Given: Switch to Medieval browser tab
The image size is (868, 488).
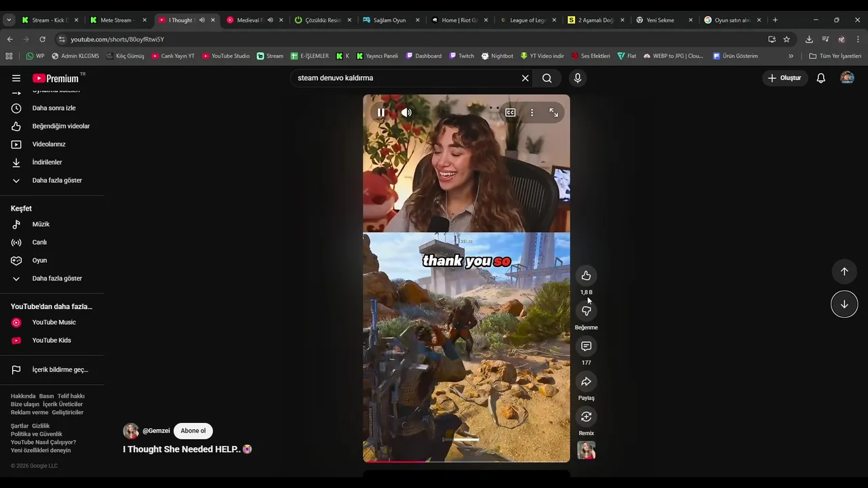Looking at the screenshot, I should tap(254, 20).
